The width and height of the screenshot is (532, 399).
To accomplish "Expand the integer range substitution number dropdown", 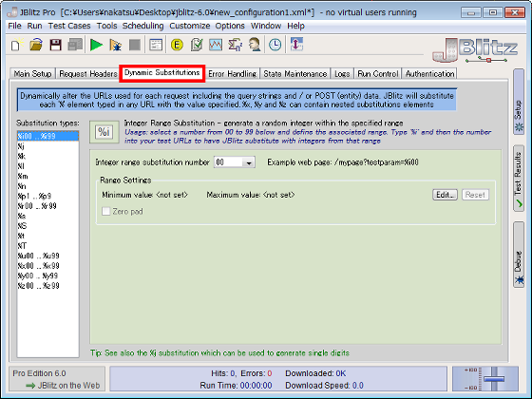I will 249,162.
